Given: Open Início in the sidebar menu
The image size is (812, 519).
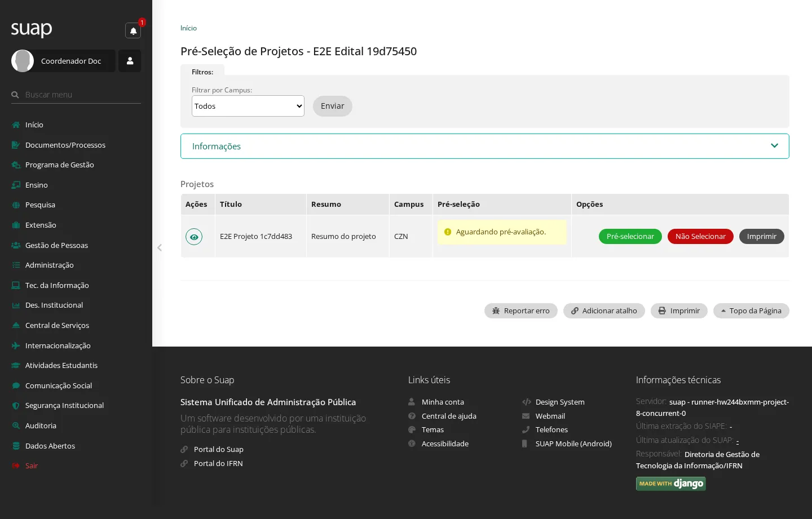Looking at the screenshot, I should click(76, 125).
